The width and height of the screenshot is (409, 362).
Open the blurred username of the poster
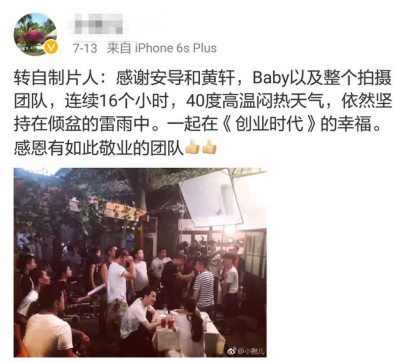(x=96, y=23)
